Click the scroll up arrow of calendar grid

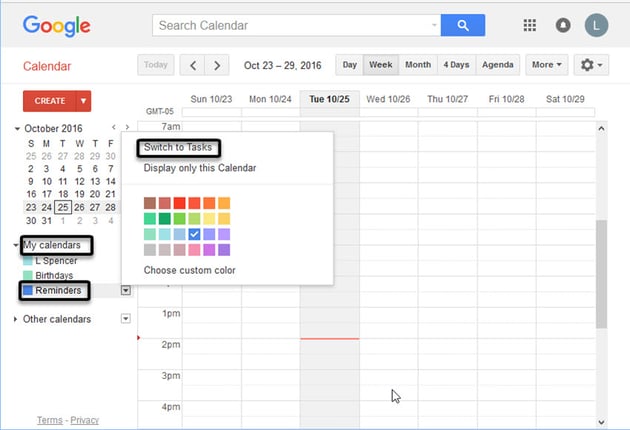click(x=601, y=129)
